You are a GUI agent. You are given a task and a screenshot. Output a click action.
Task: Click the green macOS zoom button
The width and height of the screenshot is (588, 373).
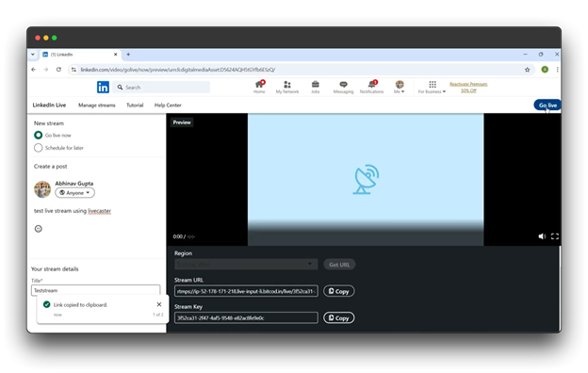(55, 38)
